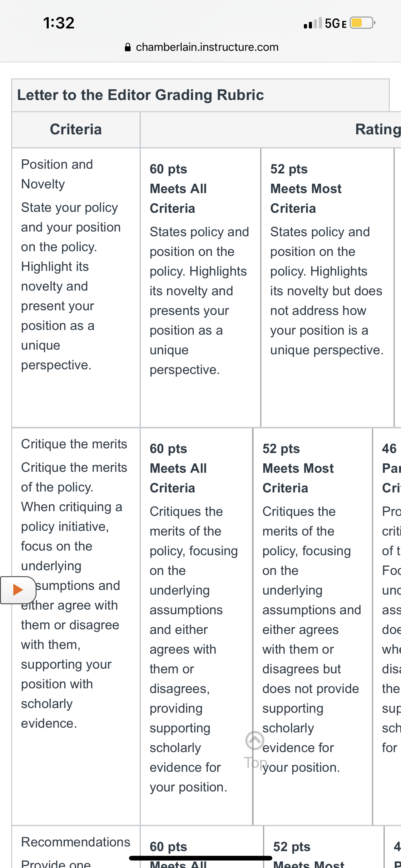
Task: Tap the padlock icon in address bar
Action: 128,47
